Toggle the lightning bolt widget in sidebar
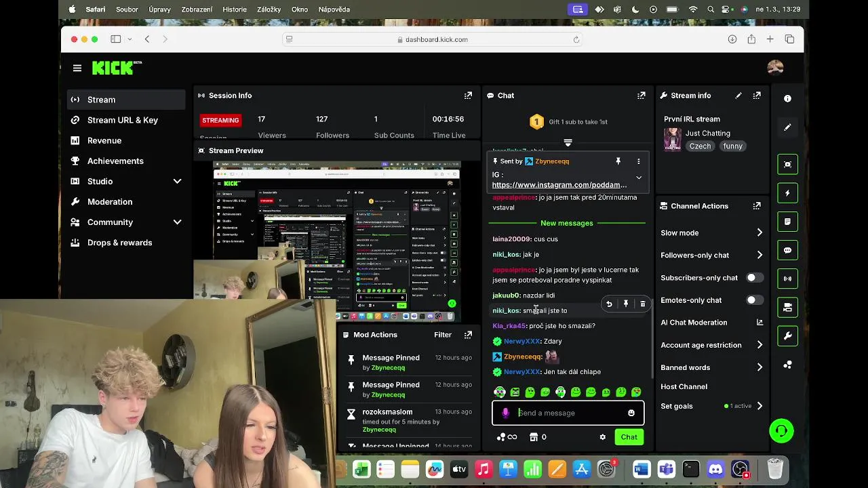Screen dimensions: 868x488 (787, 193)
